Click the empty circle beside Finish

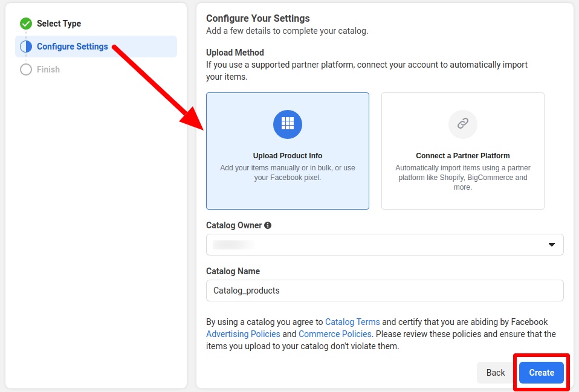[26, 69]
